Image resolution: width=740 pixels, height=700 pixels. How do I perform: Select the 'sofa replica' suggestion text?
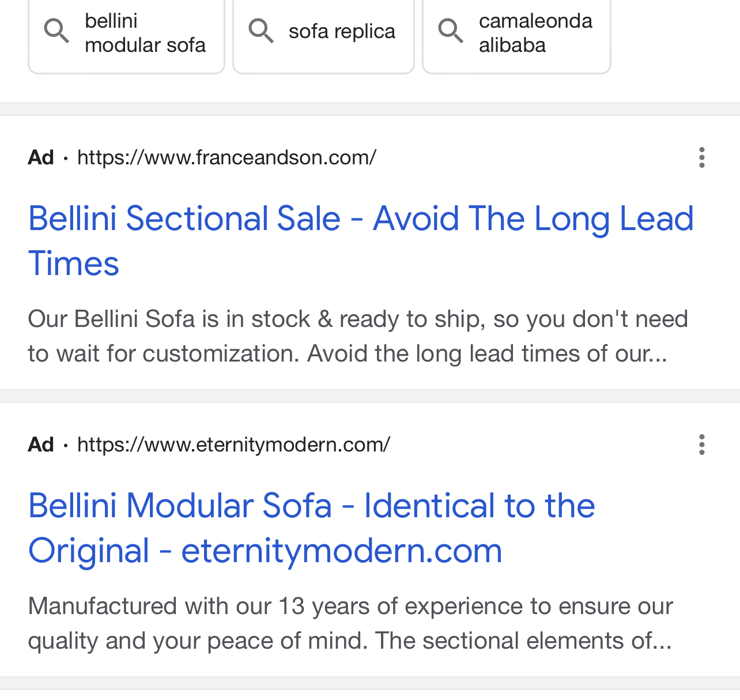(342, 31)
